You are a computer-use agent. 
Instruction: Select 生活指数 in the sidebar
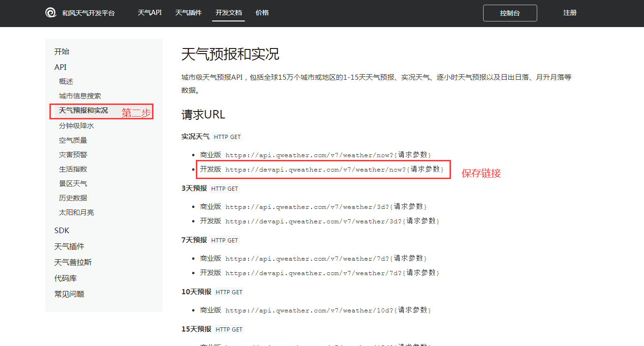[x=73, y=169]
